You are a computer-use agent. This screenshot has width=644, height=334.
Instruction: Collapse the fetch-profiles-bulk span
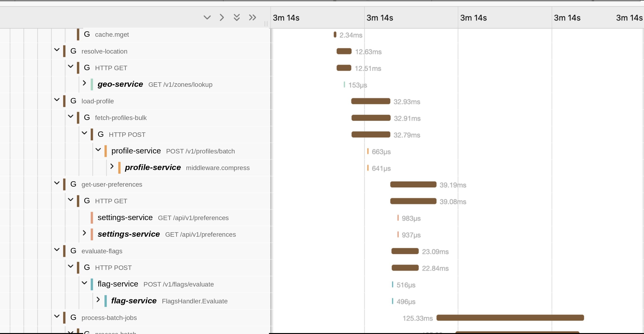pos(71,116)
